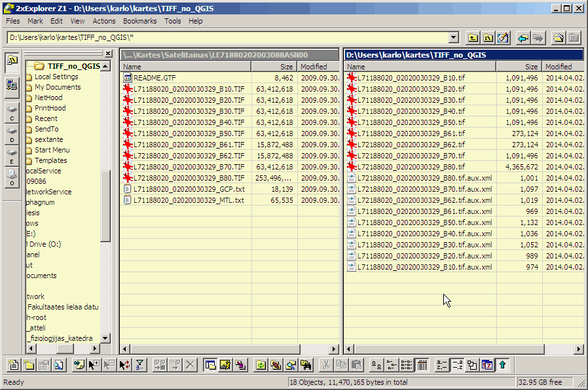Screen dimensions: 588x390
Task: Open the Edit menu
Action: (56, 21)
